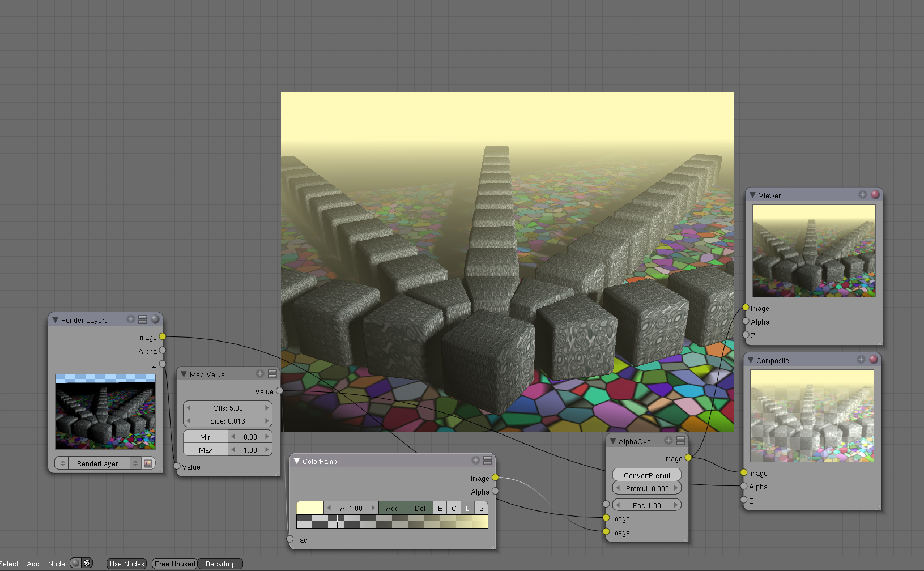Viewport: 924px width, 571px height.
Task: Click the E interpolation button on ColorRamp
Action: pyautogui.click(x=440, y=508)
